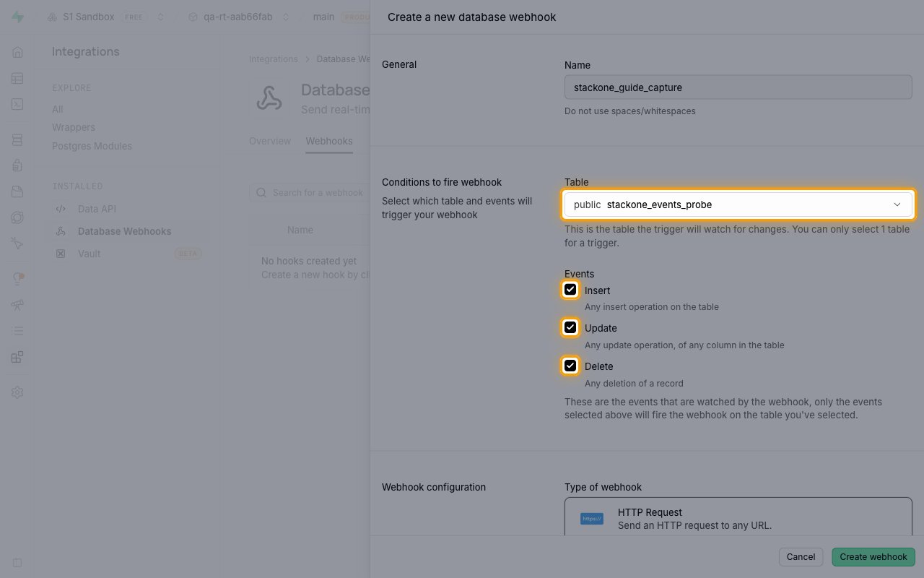The image size is (924, 578).
Task: Click the 'Do not use spaces/whitespaces' hint
Action: point(630,111)
